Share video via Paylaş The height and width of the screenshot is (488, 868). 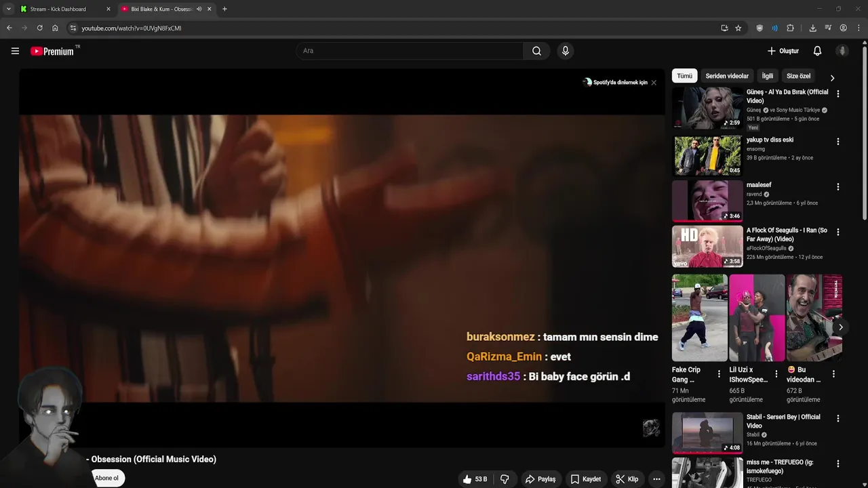(x=540, y=479)
